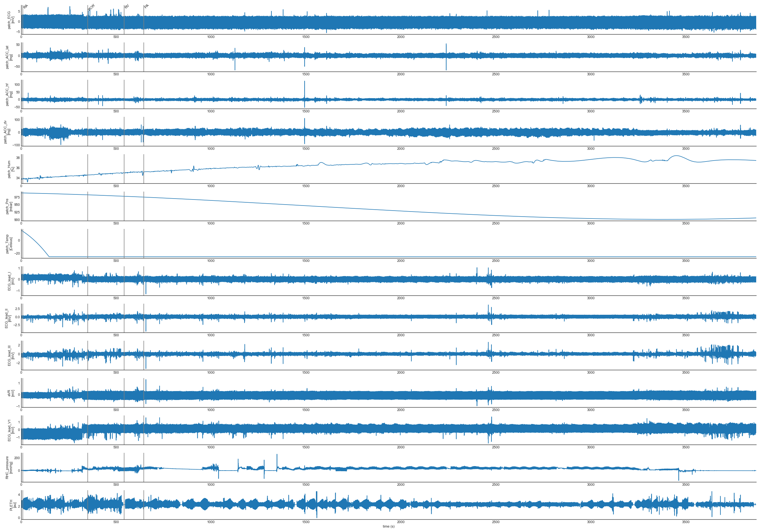760x532 pixels.
Task: Select the RHC_pressure [mmHg] axis label
Action: (9, 467)
